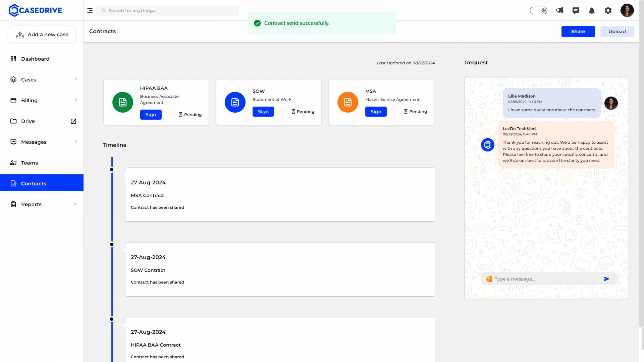
Task: Click the LezDo TechMed avatar logo
Action: click(487, 145)
